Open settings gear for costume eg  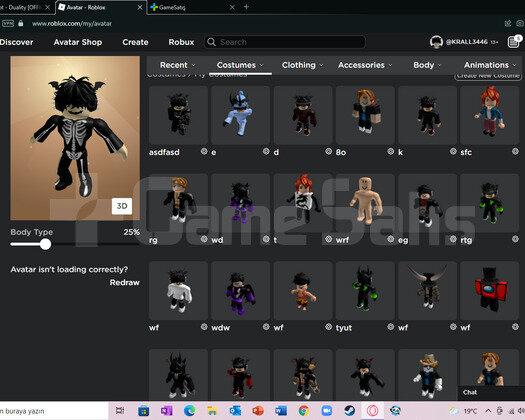point(453,239)
